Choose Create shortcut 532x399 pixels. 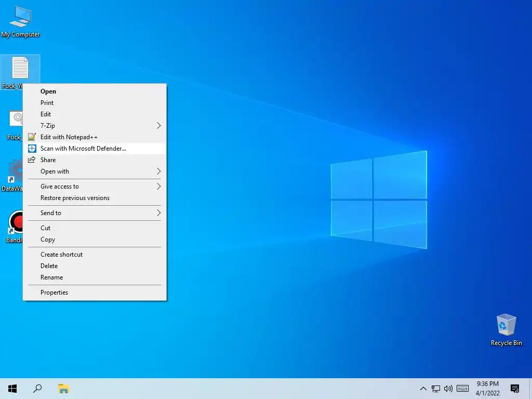95,255
